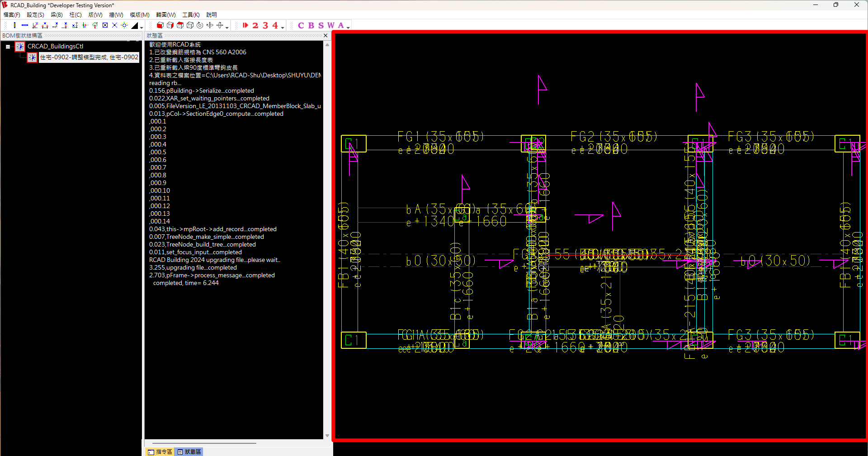The image size is (868, 456).
Task: Click the boxed X tool icon
Action: pyautogui.click(x=105, y=25)
